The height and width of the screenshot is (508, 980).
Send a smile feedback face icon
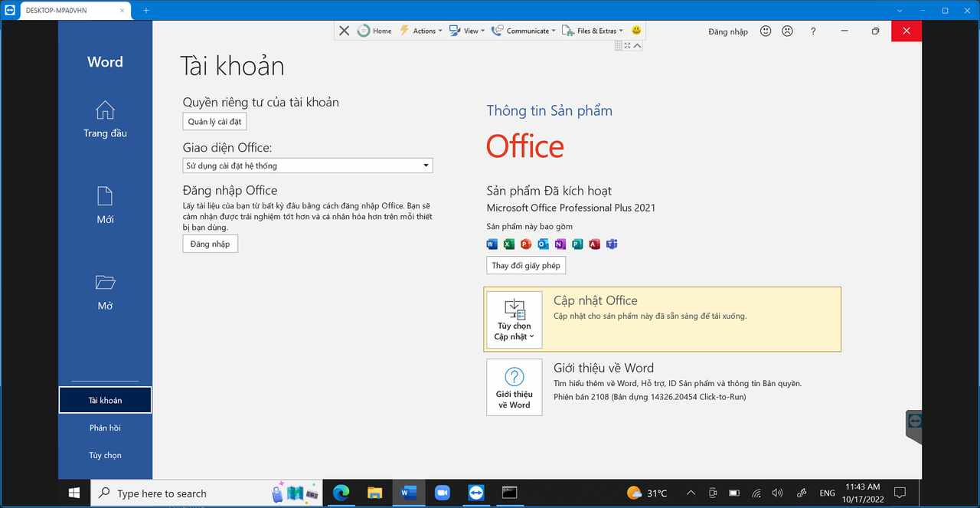(x=766, y=31)
